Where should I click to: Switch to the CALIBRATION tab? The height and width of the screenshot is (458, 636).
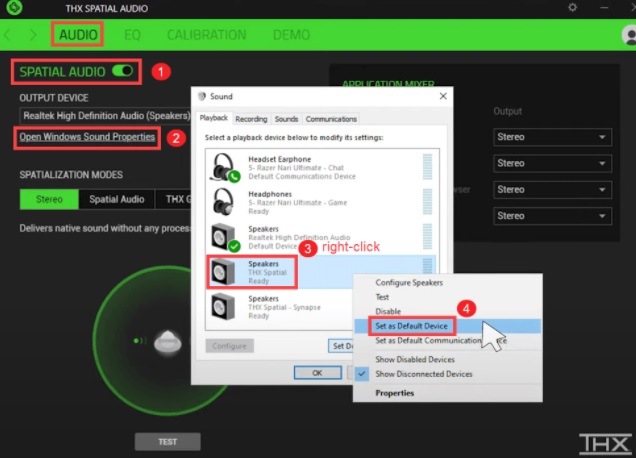(x=206, y=35)
